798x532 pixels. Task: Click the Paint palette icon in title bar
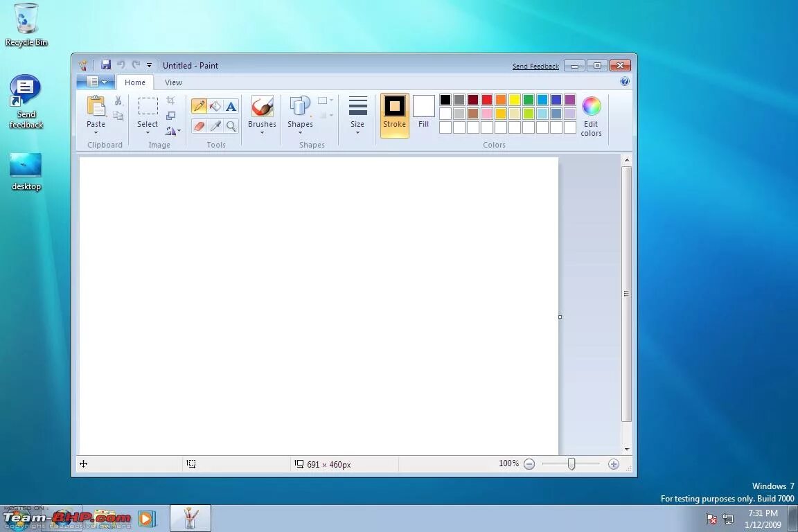click(83, 64)
